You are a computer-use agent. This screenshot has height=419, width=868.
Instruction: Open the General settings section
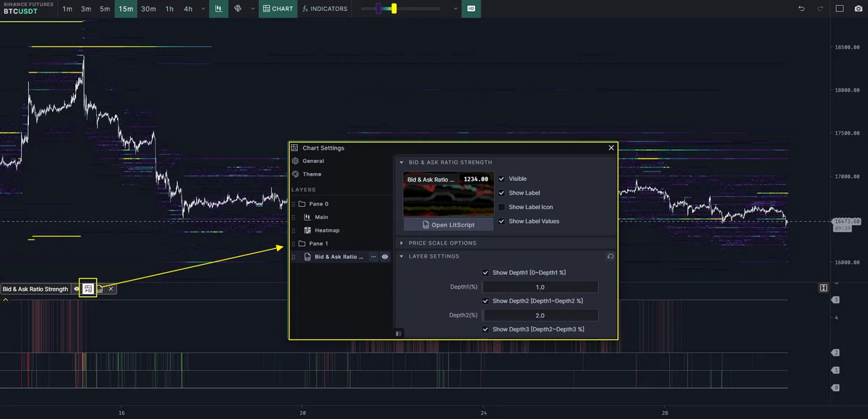pos(313,161)
